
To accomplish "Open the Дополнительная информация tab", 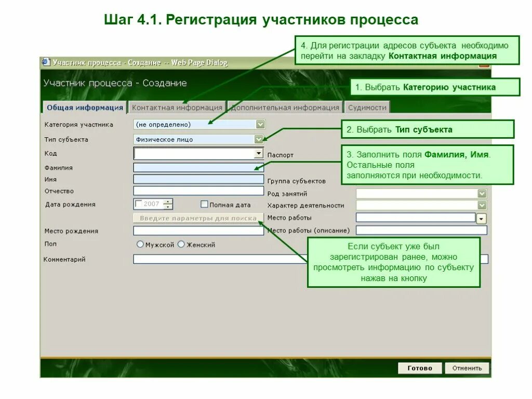I will [x=285, y=108].
